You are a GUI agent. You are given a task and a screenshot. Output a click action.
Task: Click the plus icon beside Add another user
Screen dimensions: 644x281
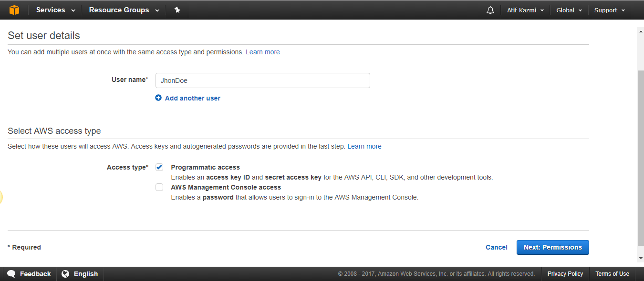click(x=158, y=98)
